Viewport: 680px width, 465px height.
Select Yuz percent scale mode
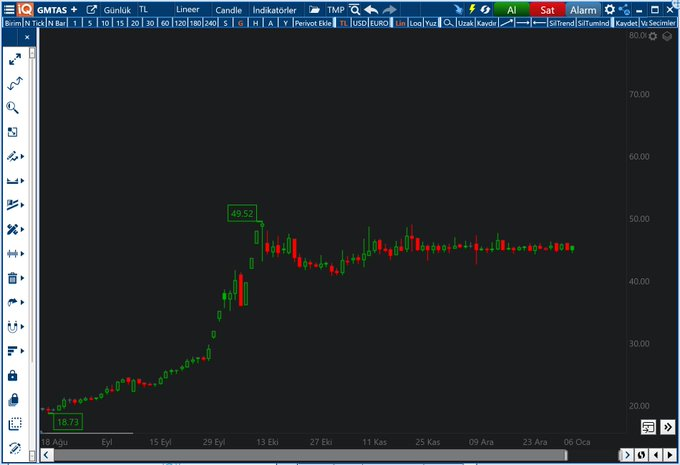click(x=431, y=23)
